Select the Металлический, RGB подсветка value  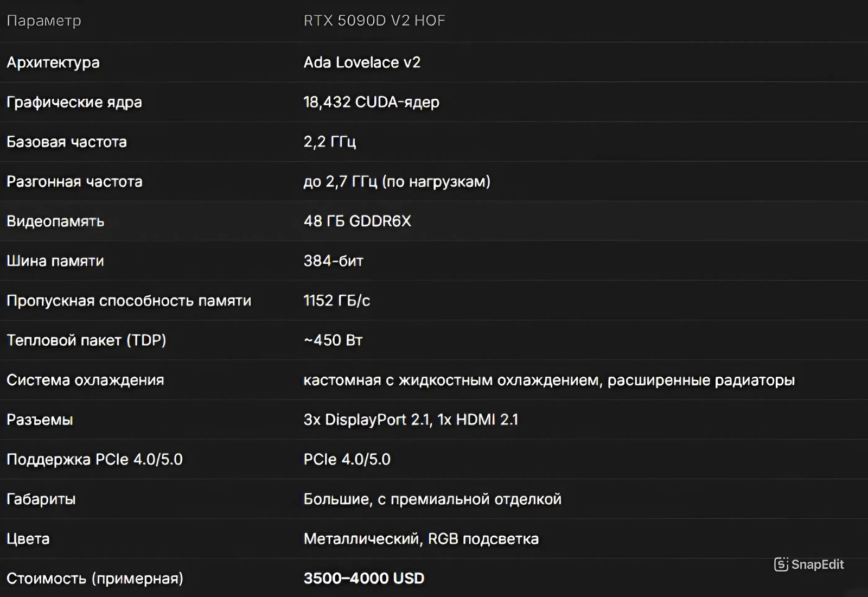[x=422, y=538]
